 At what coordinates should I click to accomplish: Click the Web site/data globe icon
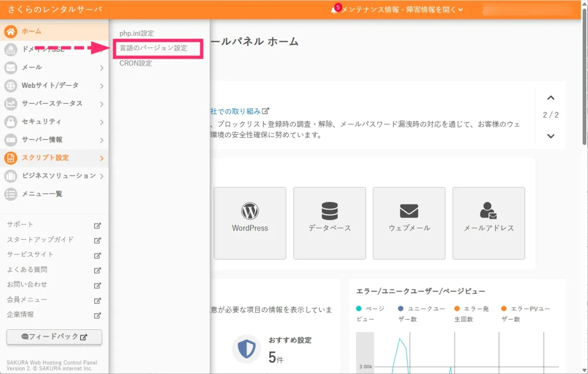[10, 85]
